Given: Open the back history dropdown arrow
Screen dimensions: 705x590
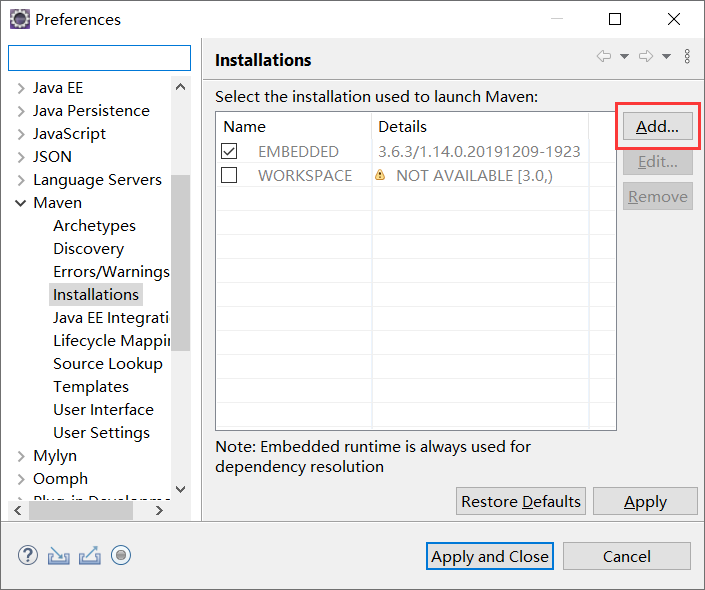Looking at the screenshot, I should (625, 56).
